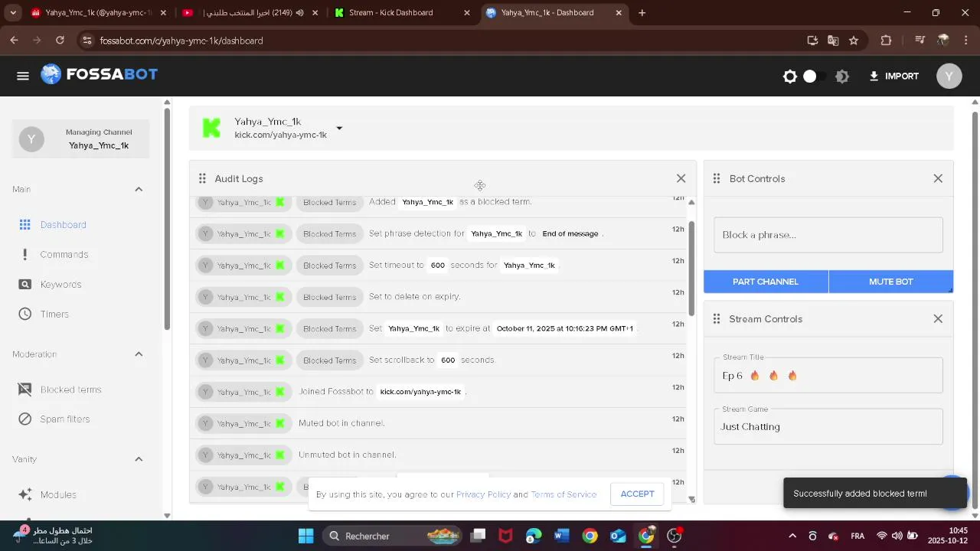The height and width of the screenshot is (551, 980).
Task: Accept the cookie consent banner
Action: (638, 494)
